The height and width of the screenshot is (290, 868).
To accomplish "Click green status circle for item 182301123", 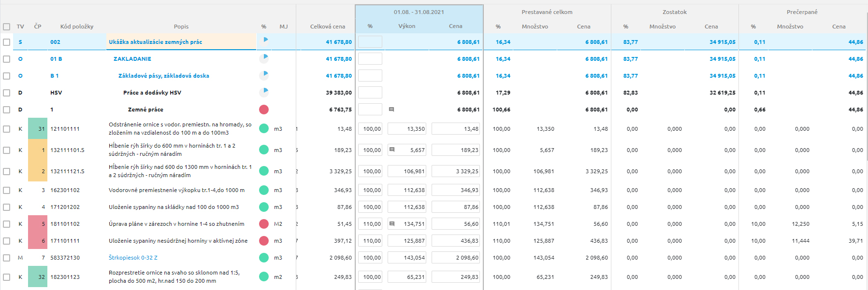I will (264, 277).
